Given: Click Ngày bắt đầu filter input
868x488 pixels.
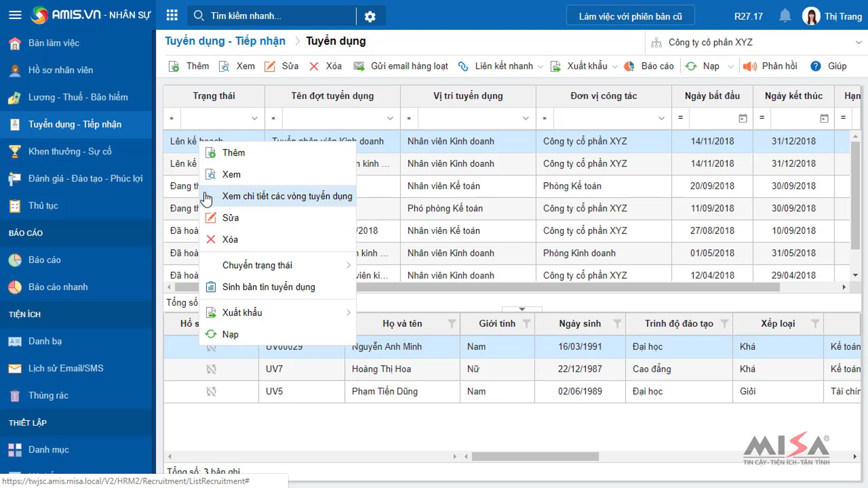Looking at the screenshot, I should click(712, 118).
